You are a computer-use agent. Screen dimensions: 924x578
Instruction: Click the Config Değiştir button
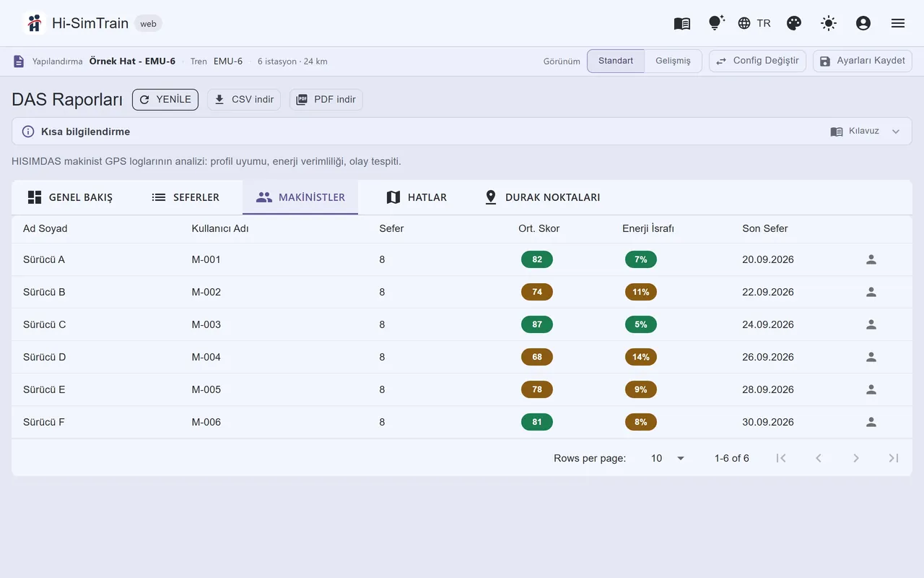coord(757,61)
